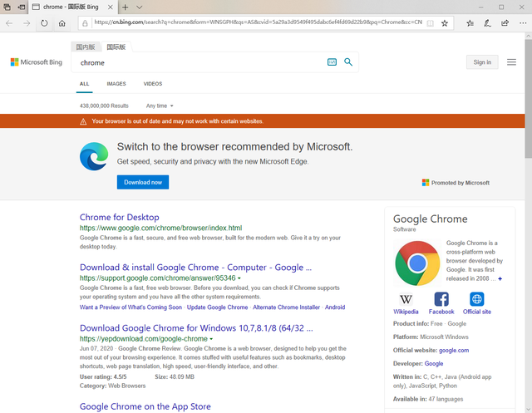532x413 pixels.
Task: Expand yepdownload.com URL dropdown arrow
Action: point(211,339)
